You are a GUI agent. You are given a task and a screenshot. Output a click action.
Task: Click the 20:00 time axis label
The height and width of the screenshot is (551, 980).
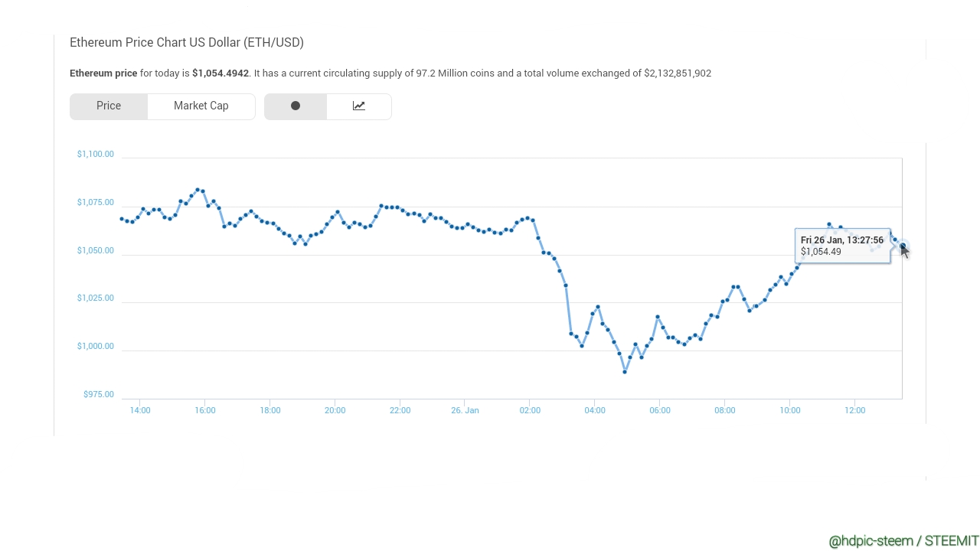click(x=335, y=411)
